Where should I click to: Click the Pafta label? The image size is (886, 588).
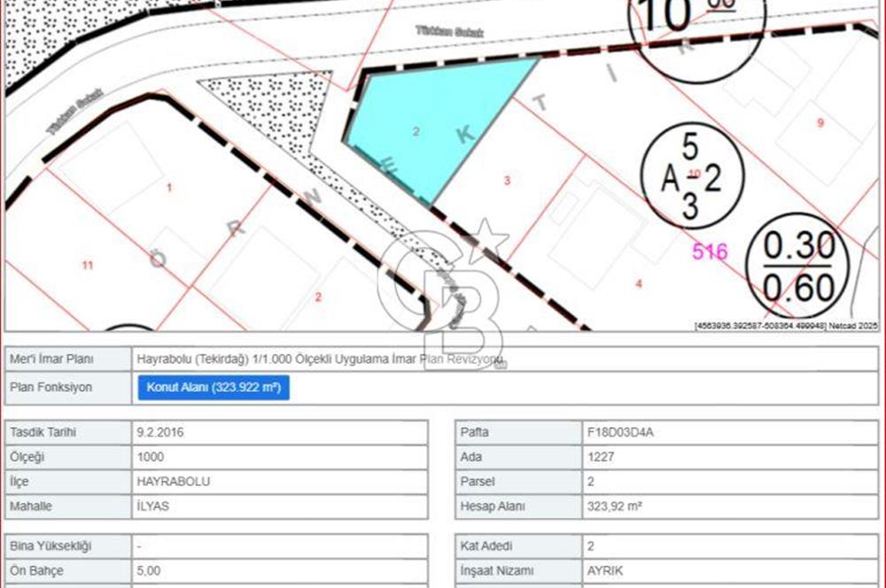[x=475, y=433]
